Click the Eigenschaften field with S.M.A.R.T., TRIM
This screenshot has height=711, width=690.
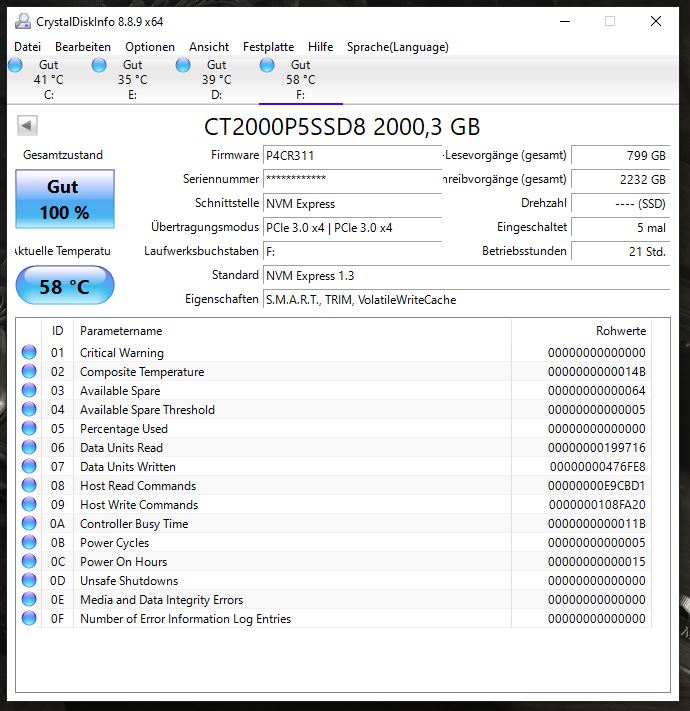click(x=466, y=300)
